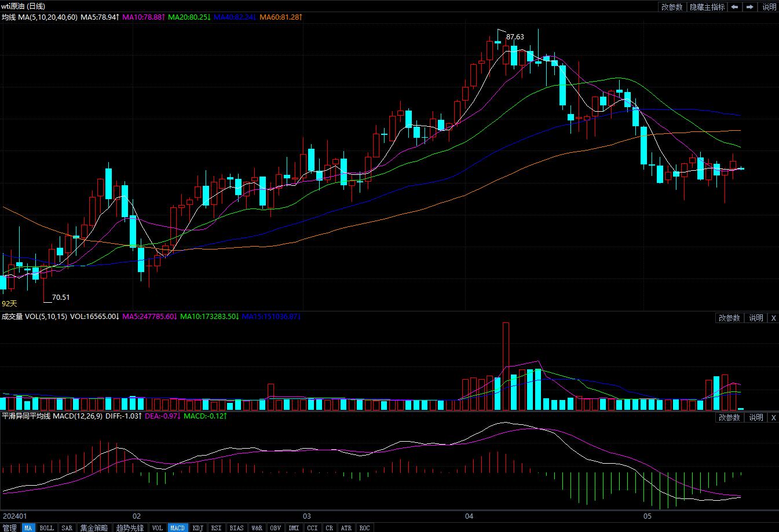Click the tallest red volume bar
Viewport: 779px width, 532px height.
[506, 366]
